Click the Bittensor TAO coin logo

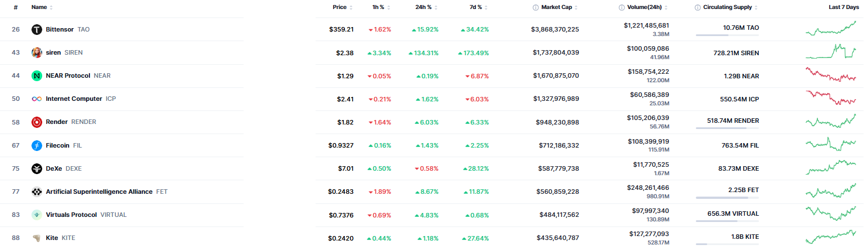[x=37, y=29]
